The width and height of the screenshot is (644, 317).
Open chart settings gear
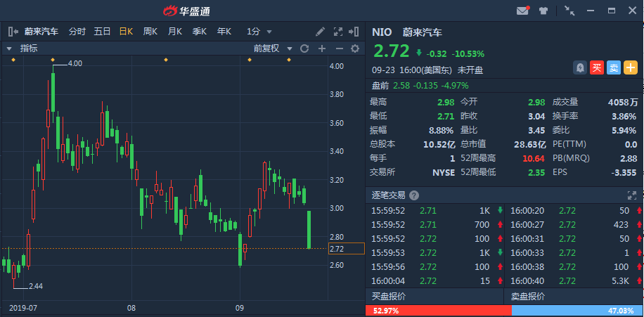(x=355, y=49)
